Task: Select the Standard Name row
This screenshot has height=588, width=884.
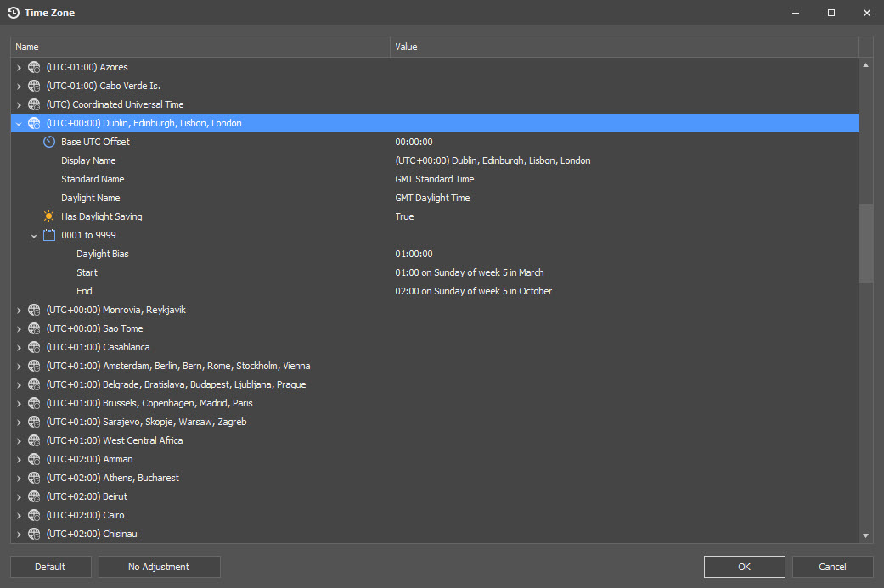Action: (x=435, y=179)
